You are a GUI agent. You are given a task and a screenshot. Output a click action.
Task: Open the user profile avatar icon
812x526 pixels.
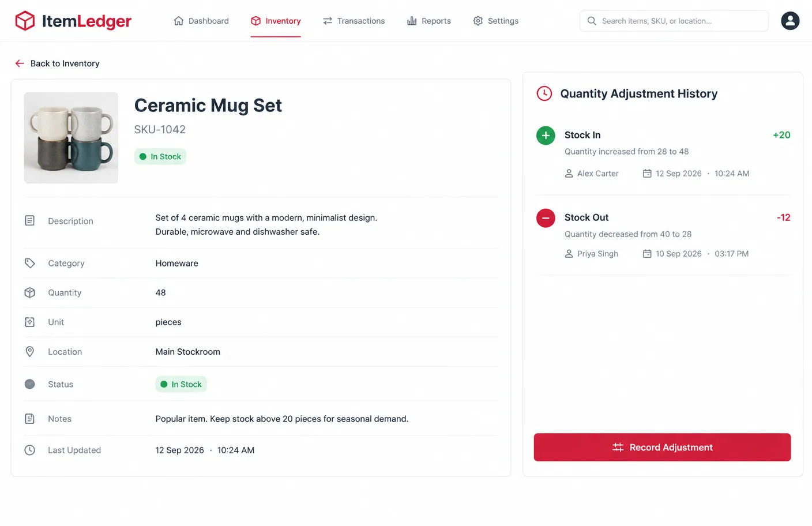[x=790, y=21]
